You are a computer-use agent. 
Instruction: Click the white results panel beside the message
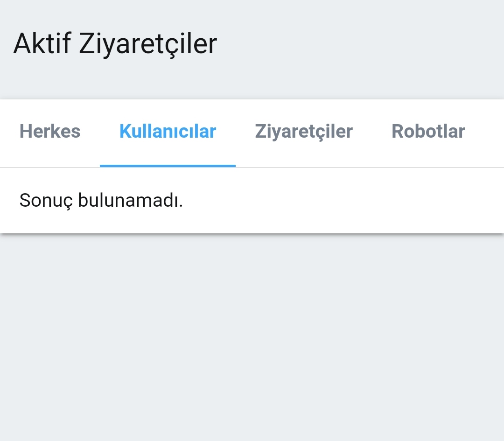tap(345, 201)
